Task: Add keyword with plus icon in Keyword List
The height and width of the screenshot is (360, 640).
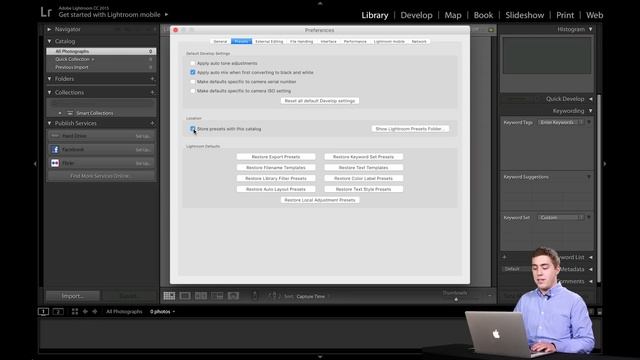Action: [504, 257]
